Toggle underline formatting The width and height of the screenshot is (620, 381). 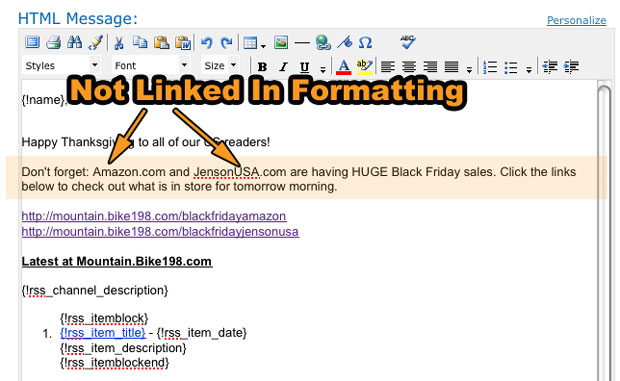[x=304, y=67]
